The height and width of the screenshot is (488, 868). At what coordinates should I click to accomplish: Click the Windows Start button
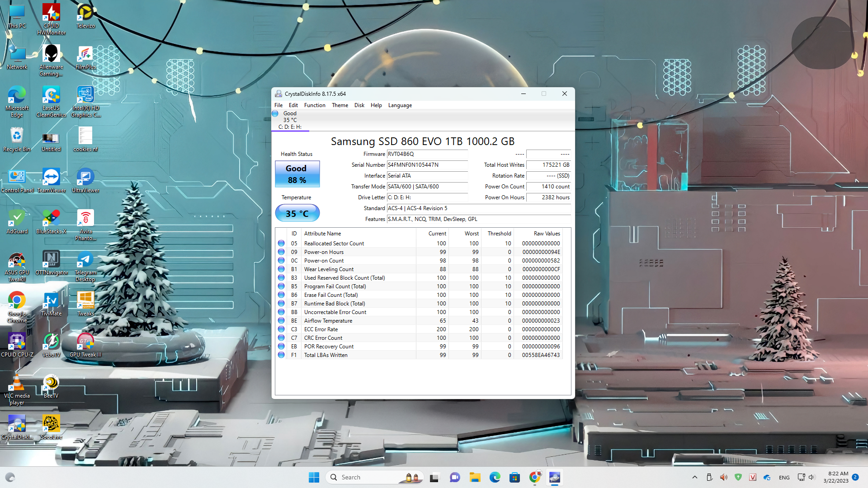click(x=314, y=477)
